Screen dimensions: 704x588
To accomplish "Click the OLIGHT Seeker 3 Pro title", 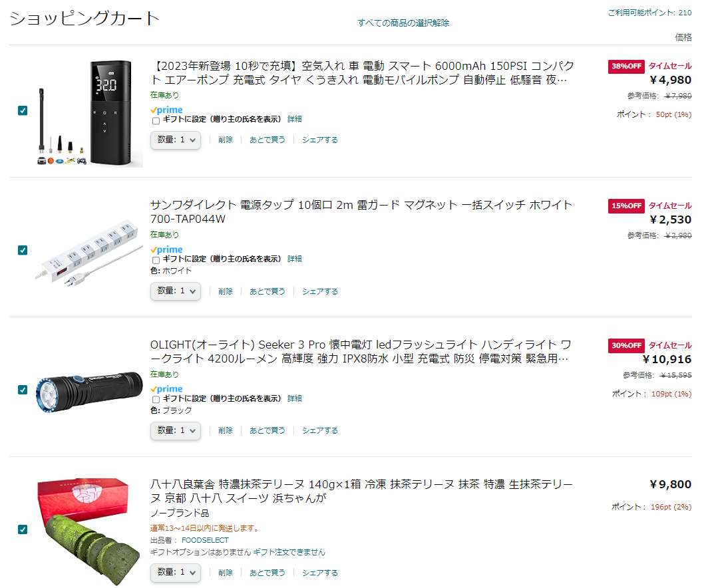I will 361,351.
